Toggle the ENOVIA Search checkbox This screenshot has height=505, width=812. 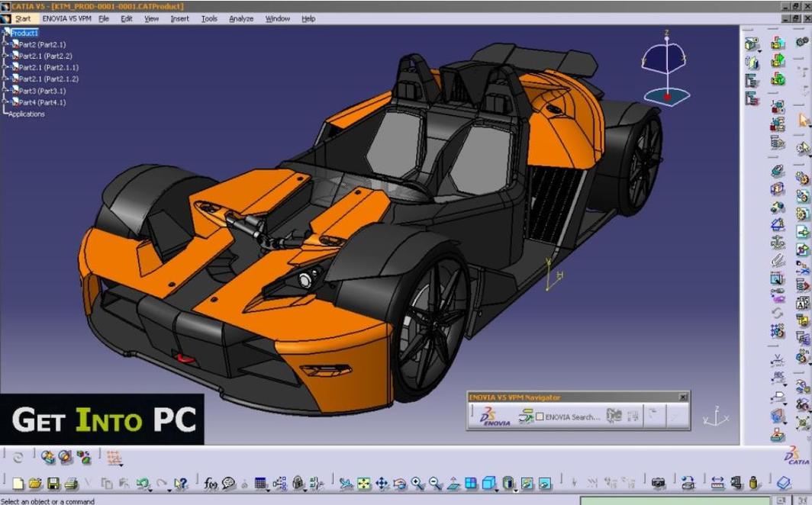click(x=539, y=416)
